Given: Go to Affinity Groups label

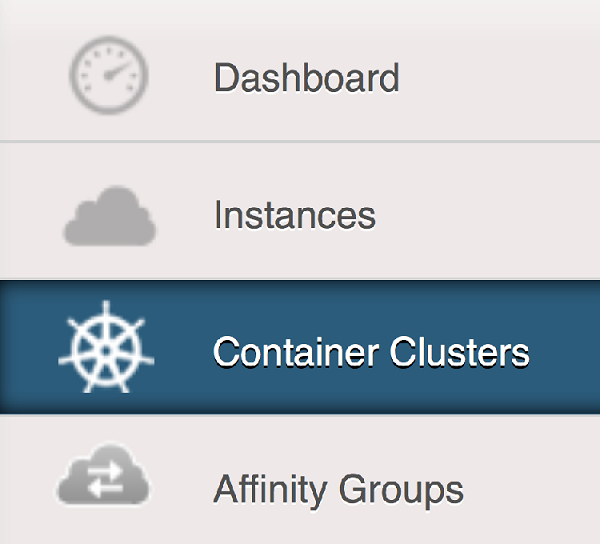Looking at the screenshot, I should 338,490.
